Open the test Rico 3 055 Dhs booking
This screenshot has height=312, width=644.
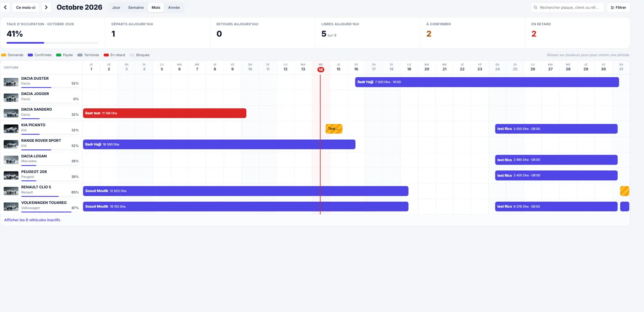tap(556, 129)
